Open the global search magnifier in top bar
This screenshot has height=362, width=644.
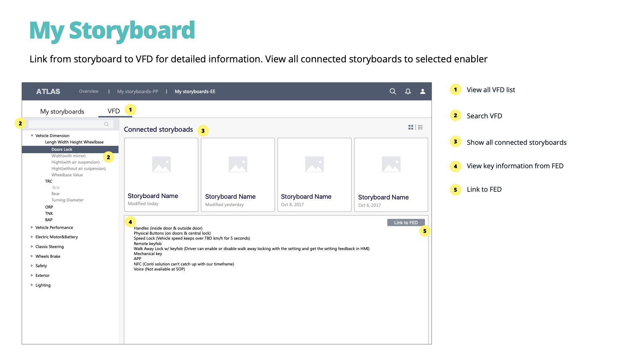coord(392,91)
